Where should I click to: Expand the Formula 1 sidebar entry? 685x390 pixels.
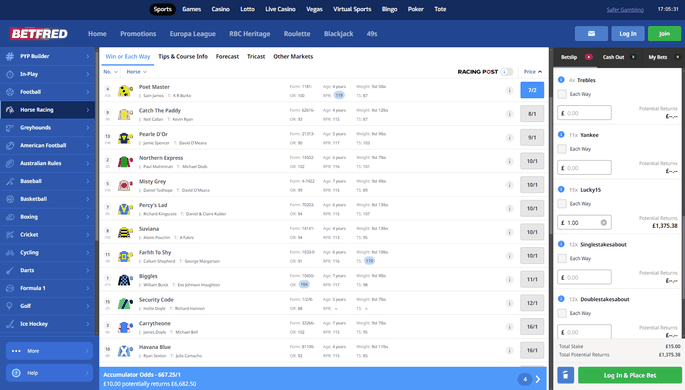click(x=88, y=288)
